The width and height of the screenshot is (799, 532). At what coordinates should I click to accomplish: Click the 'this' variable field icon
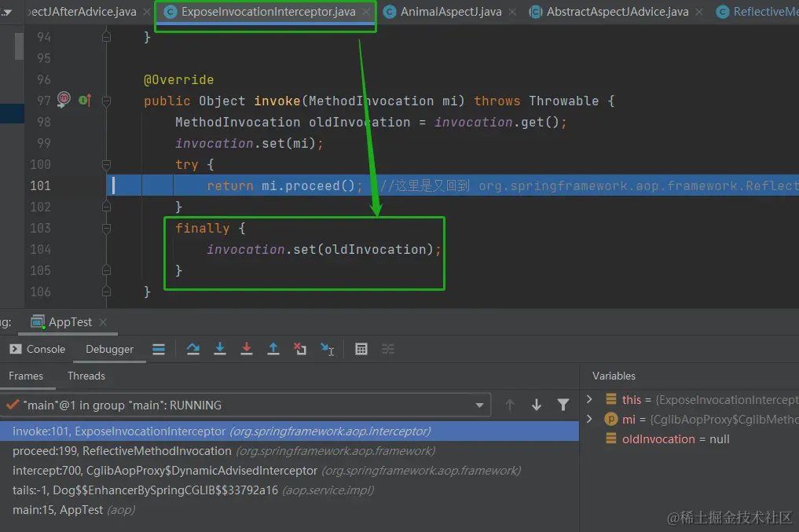[x=611, y=399]
